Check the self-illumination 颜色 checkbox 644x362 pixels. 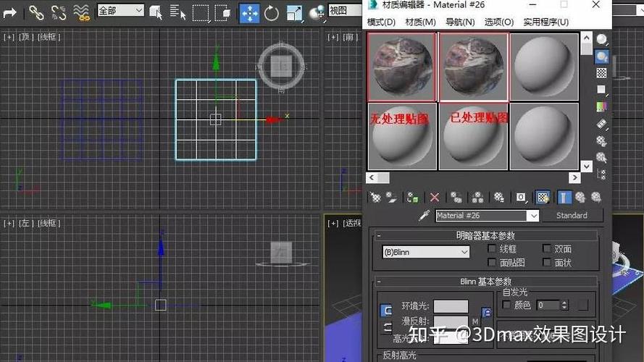pos(506,305)
